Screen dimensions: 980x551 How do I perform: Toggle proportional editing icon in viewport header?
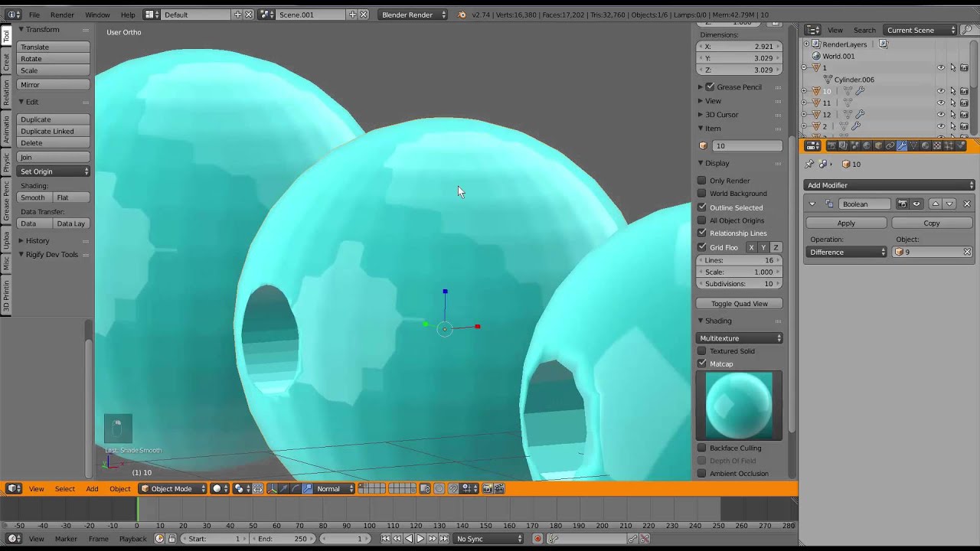click(439, 488)
